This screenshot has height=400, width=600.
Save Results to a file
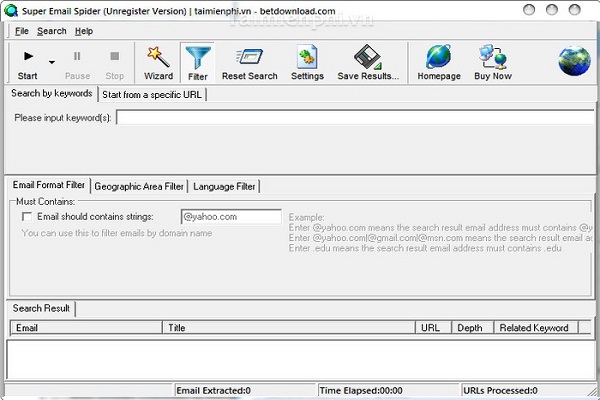click(368, 64)
